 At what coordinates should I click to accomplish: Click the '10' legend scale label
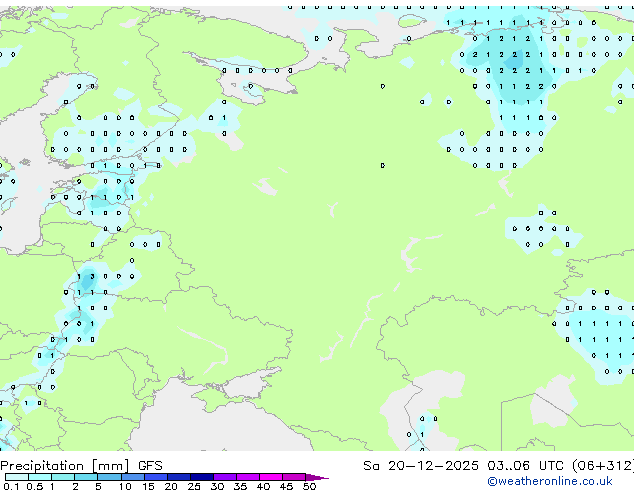click(x=125, y=486)
